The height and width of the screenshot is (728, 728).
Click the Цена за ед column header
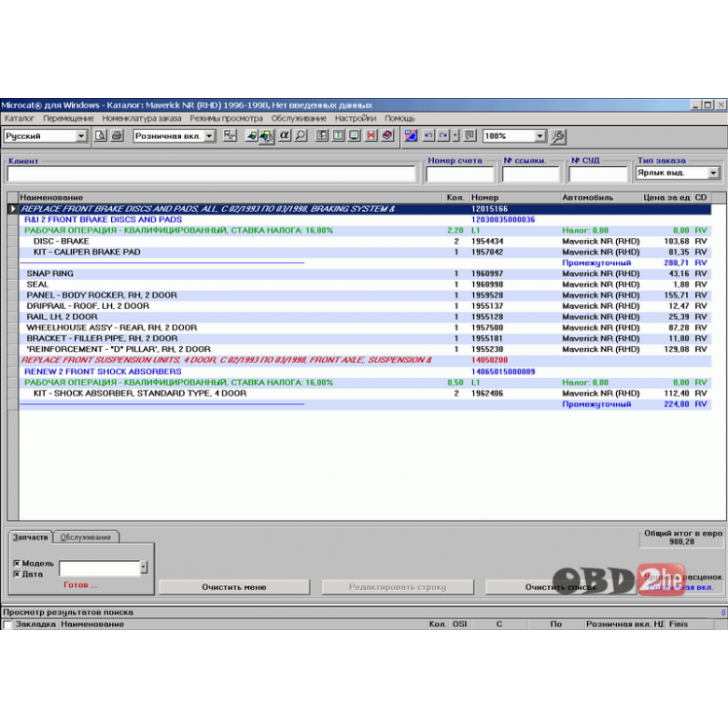point(666,197)
